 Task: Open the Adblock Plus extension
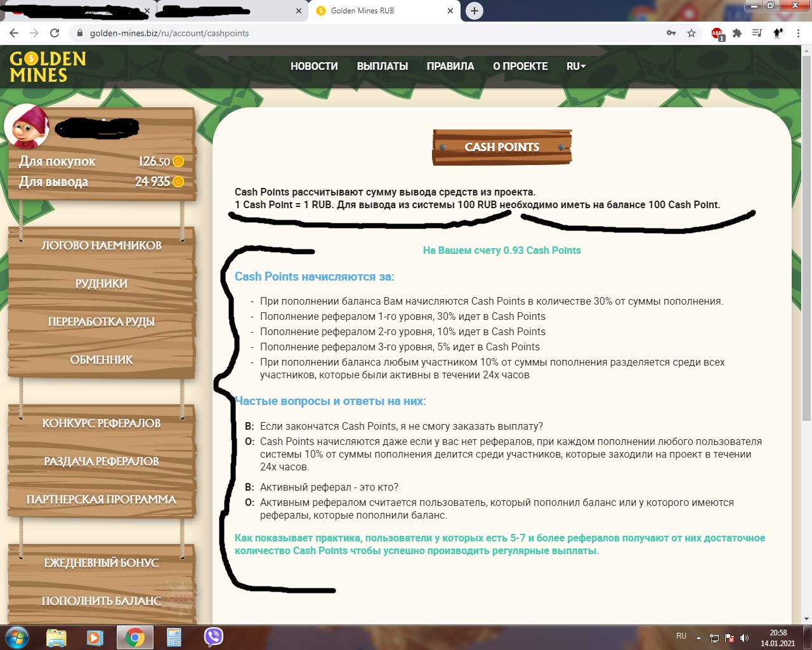(717, 34)
